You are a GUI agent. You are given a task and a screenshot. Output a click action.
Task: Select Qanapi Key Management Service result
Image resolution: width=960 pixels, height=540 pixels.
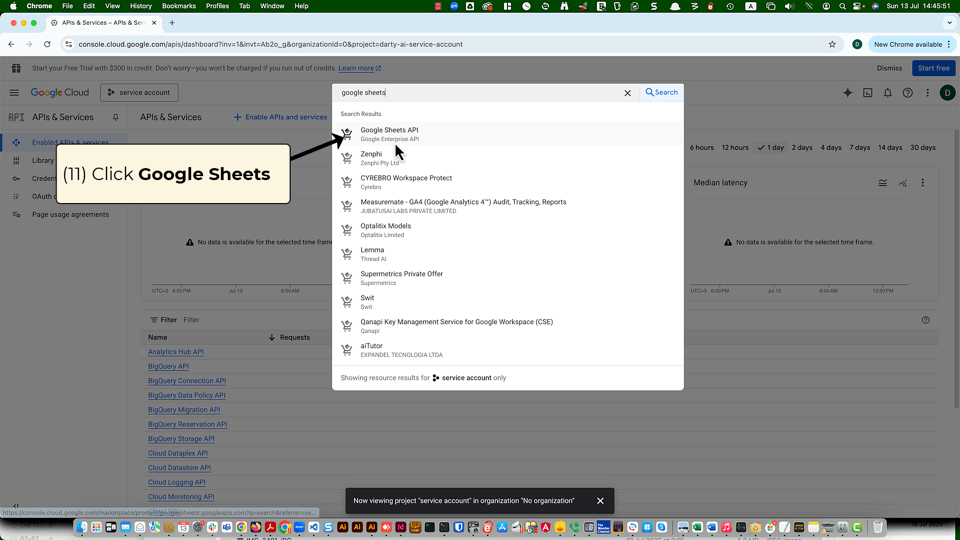click(508, 326)
